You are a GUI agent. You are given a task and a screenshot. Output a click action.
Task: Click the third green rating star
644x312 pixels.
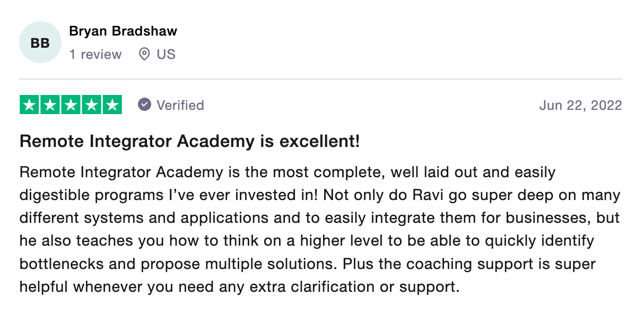[x=71, y=105]
